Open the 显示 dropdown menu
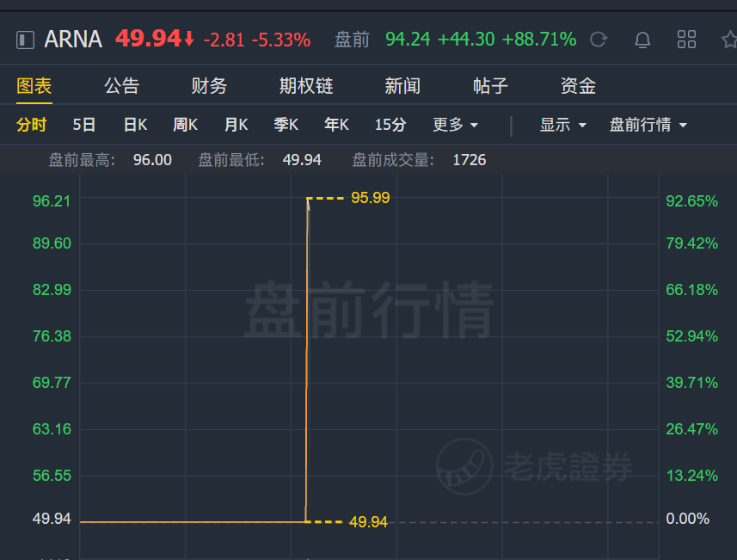The width and height of the screenshot is (737, 560). coord(562,125)
